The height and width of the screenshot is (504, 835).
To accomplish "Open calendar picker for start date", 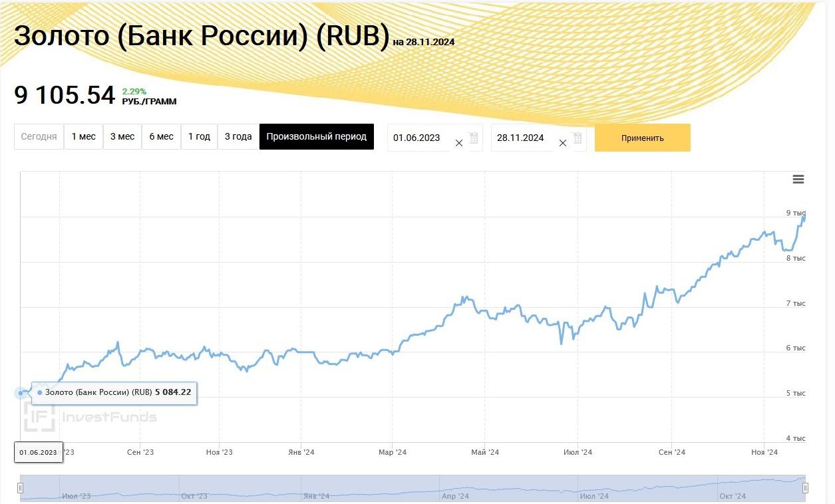I will (474, 138).
